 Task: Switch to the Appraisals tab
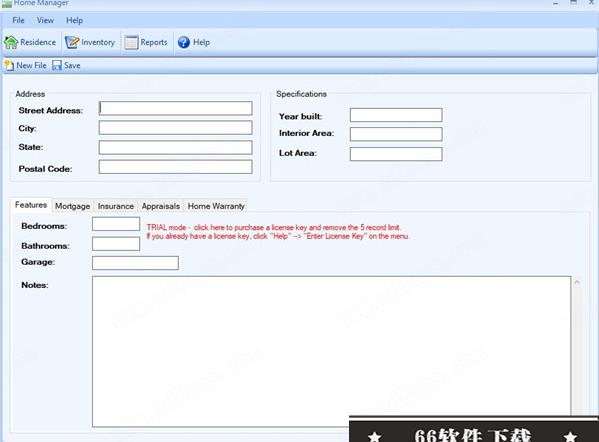[160, 206]
